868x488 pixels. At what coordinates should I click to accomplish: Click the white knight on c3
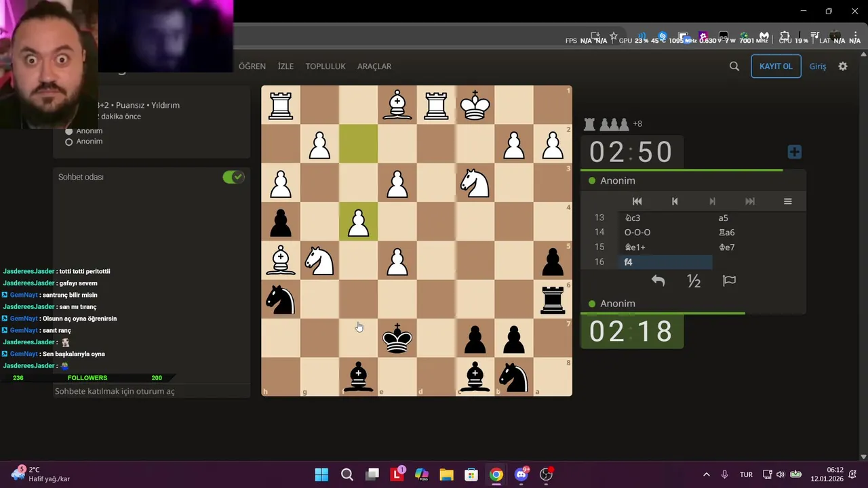(475, 182)
